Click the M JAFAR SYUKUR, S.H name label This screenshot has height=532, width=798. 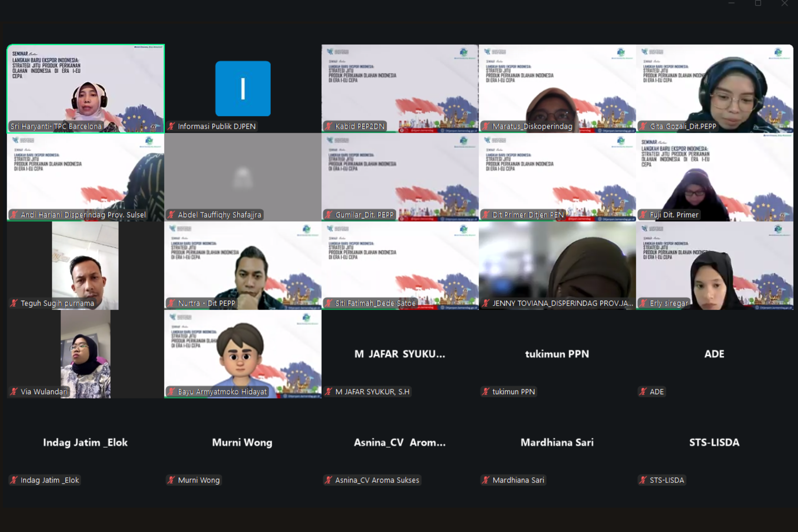click(372, 392)
